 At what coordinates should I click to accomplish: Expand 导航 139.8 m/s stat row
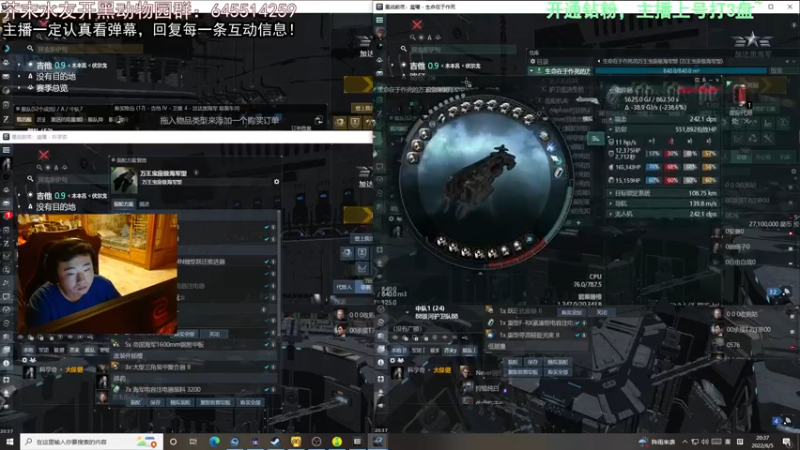(664, 204)
